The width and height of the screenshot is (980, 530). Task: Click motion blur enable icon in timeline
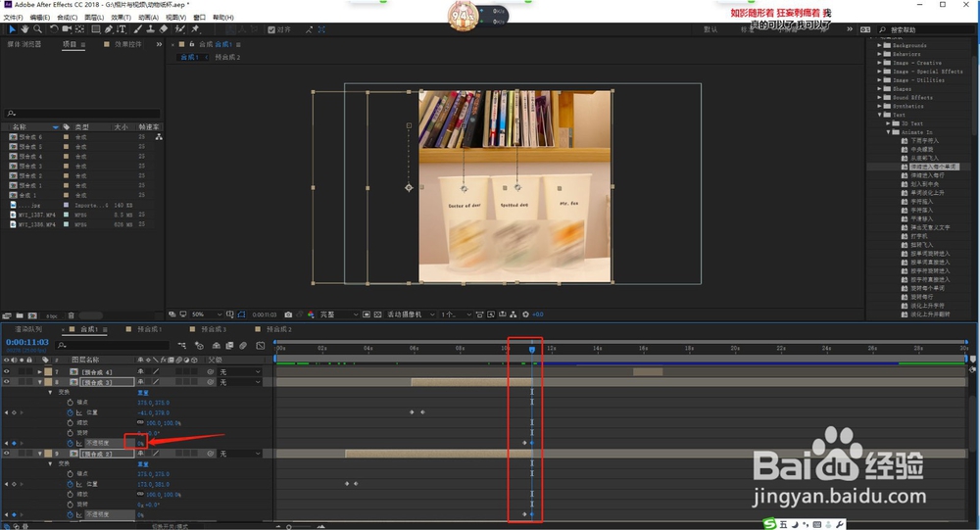tap(243, 345)
